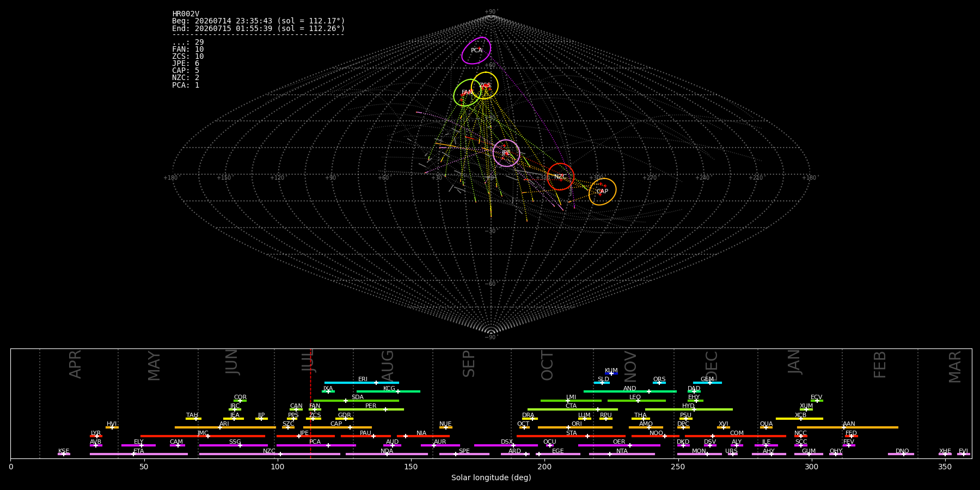Click the red NZC radiant circle on sky map
The width and height of the screenshot is (980, 490).
560,176
